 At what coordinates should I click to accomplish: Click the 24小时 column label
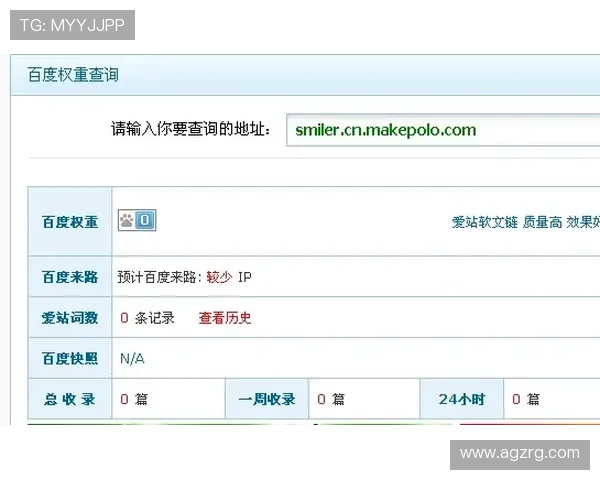[462, 399]
